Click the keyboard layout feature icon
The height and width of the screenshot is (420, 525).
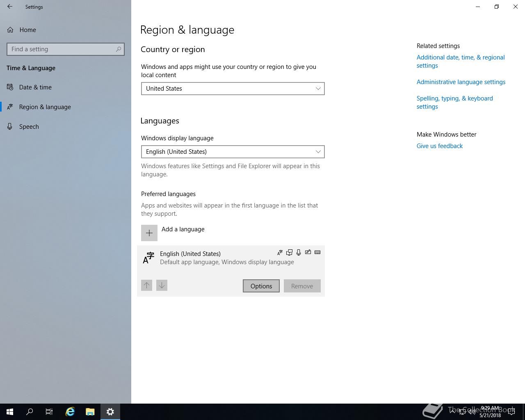point(317,252)
